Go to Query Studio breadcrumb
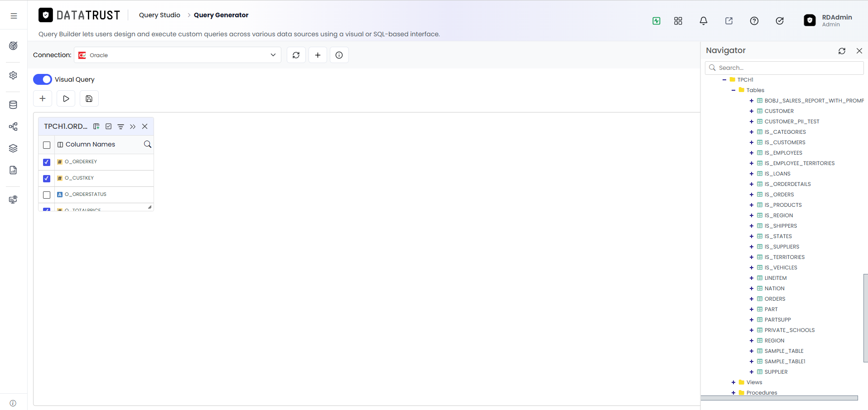 tap(159, 15)
